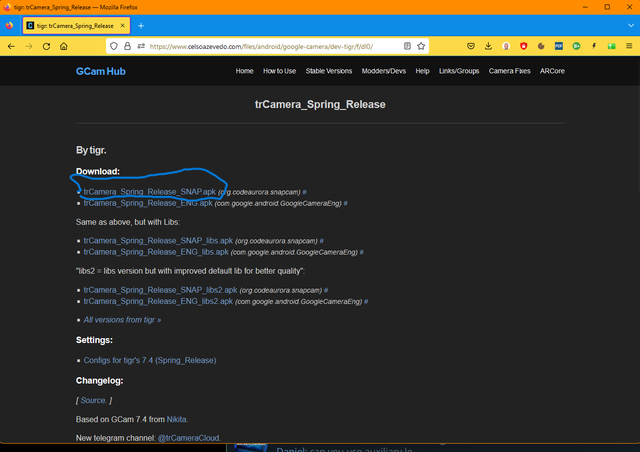Open the downloads panel
This screenshot has height=452, width=640.
tap(488, 46)
